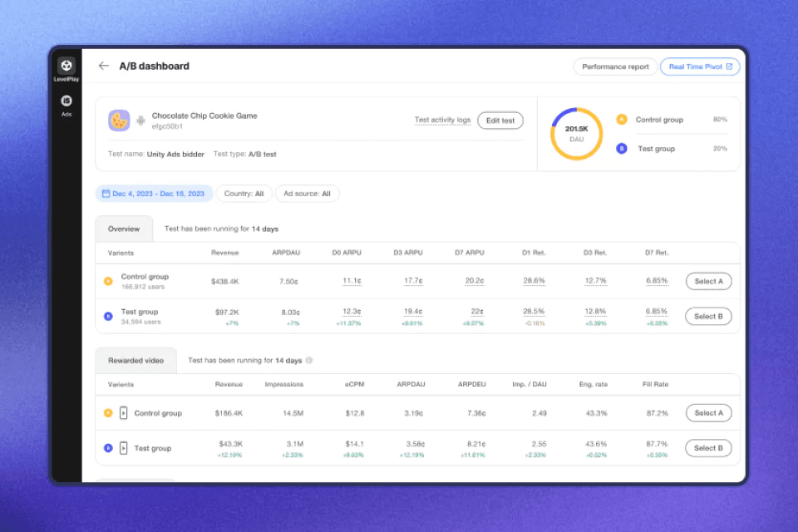Click info icon next to Rewarded 14 days
This screenshot has width=798, height=532.
[x=309, y=361]
